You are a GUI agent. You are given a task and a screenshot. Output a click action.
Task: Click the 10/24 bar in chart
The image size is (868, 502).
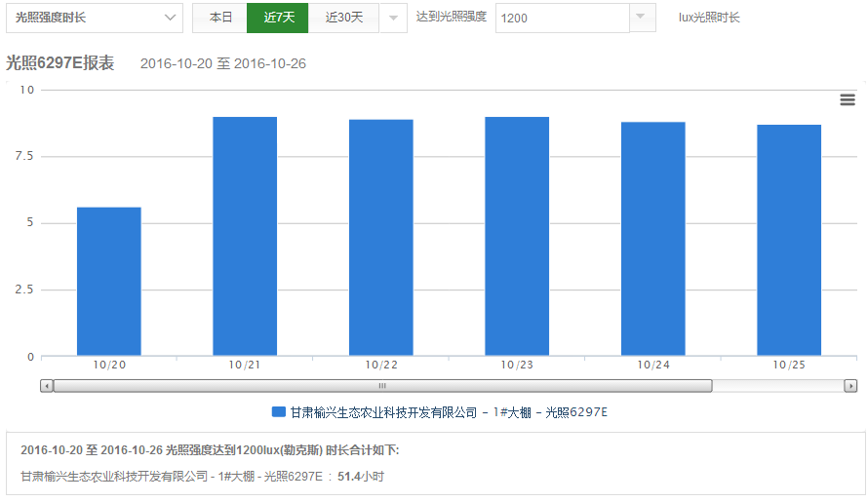[652, 239]
